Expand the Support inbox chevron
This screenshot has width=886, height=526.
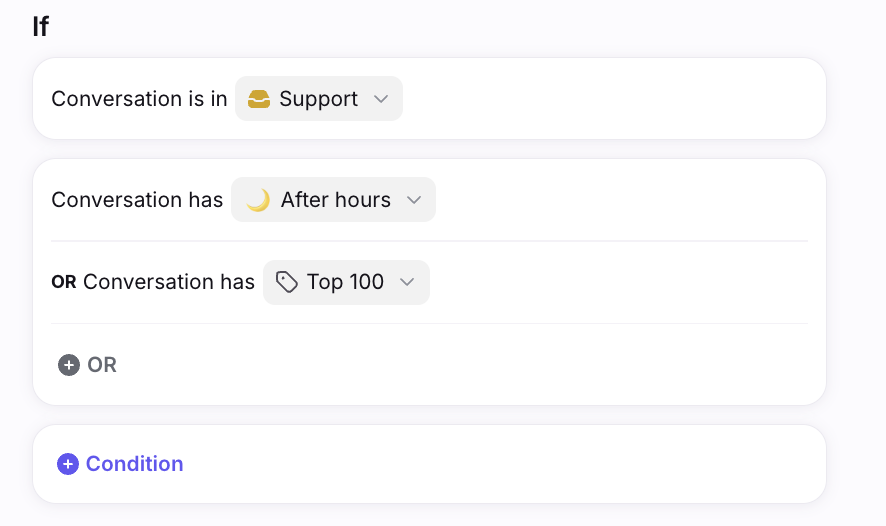[x=381, y=99]
